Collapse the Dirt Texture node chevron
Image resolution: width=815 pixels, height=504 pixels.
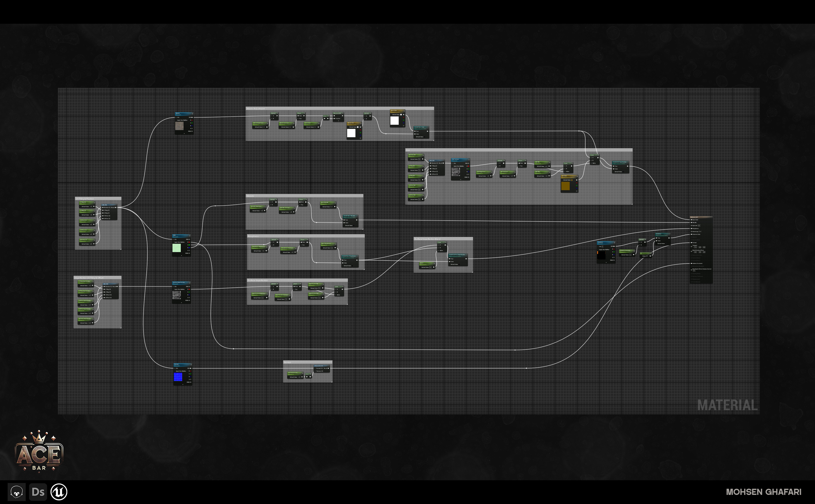click(469, 160)
